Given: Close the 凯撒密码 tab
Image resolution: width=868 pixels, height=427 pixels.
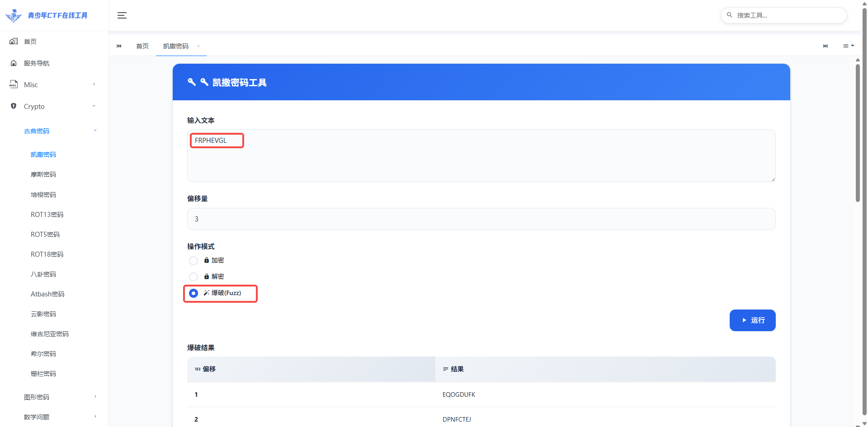Looking at the screenshot, I should 198,46.
